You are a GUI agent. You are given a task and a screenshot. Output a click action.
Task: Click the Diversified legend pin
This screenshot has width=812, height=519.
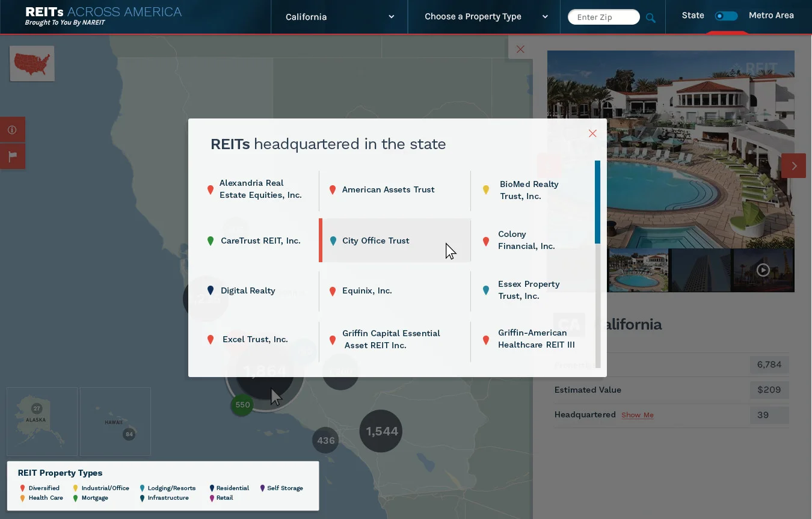23,488
